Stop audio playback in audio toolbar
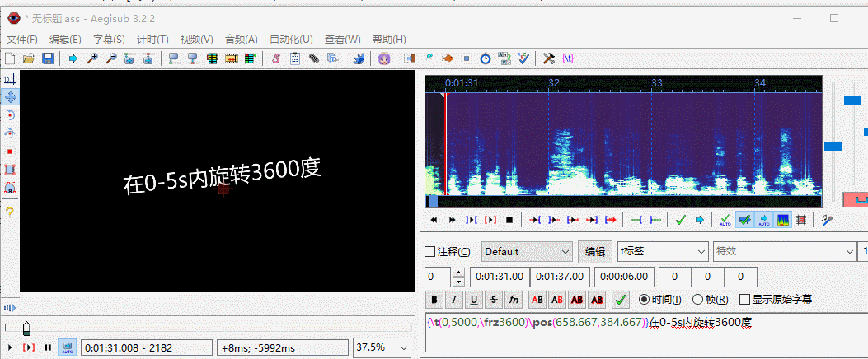The height and width of the screenshot is (359, 868). click(x=509, y=220)
